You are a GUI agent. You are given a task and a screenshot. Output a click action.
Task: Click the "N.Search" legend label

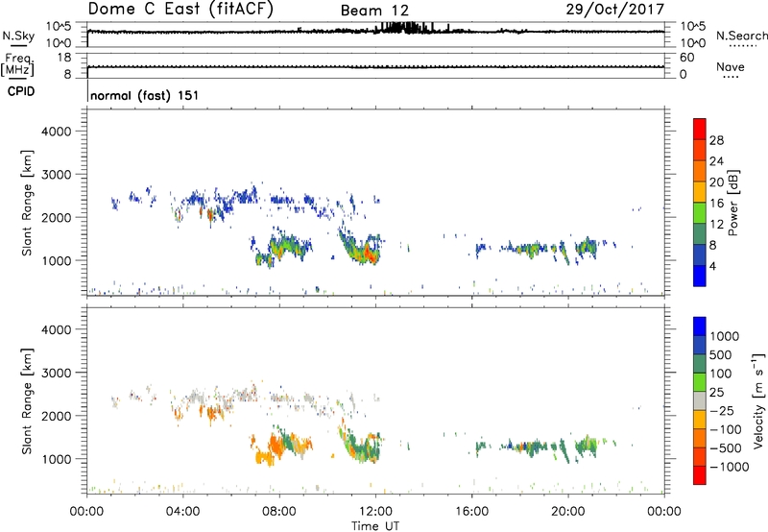741,36
